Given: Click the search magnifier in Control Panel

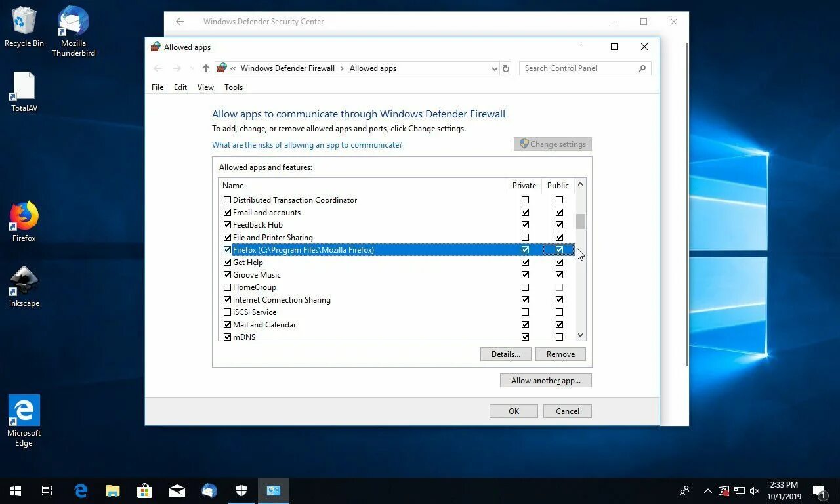Looking at the screenshot, I should click(x=642, y=68).
